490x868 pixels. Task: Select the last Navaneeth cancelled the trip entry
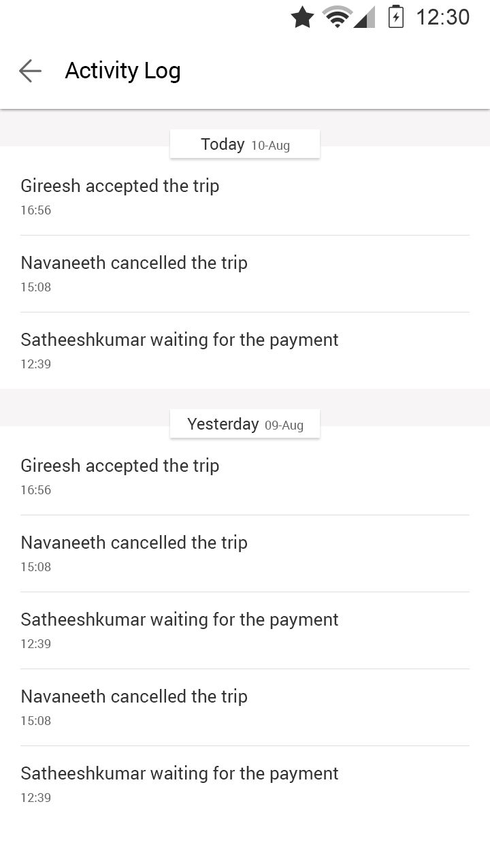(245, 707)
